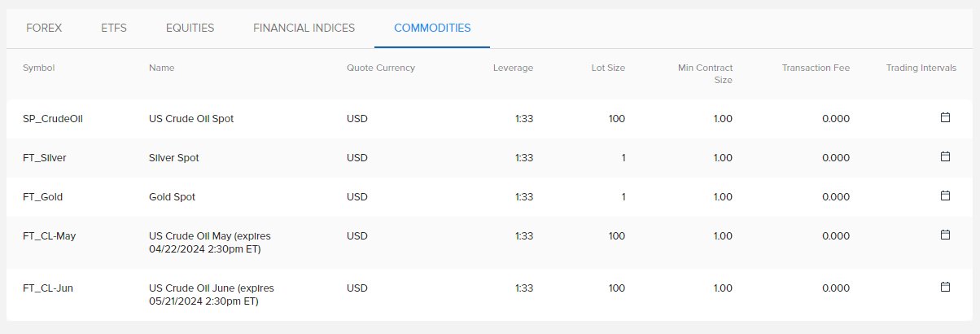This screenshot has width=980, height=334.
Task: Switch to the FOREX tab
Action: [44, 28]
